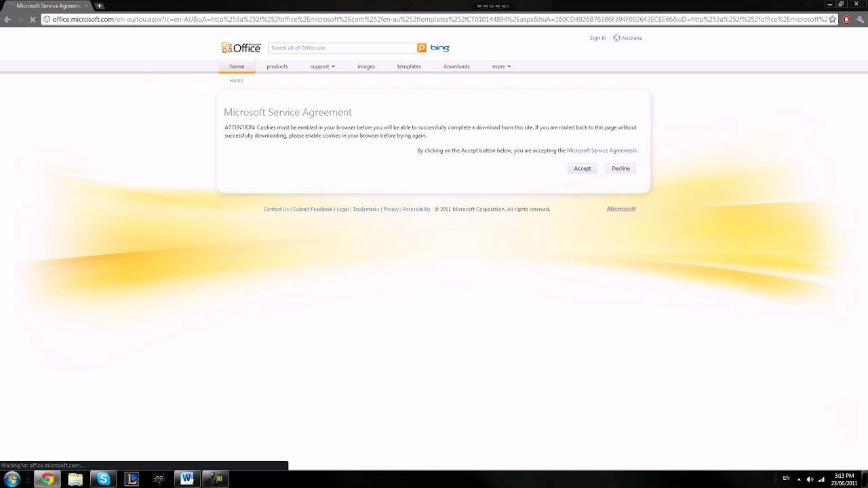
Task: Click the browser forward arrow
Action: point(20,19)
